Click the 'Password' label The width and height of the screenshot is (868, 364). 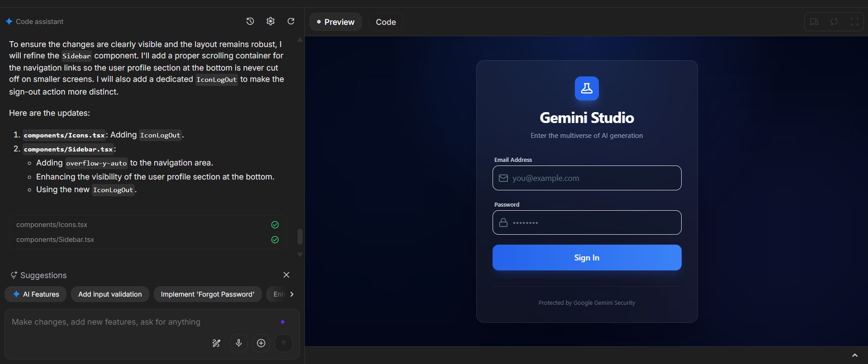[507, 204]
